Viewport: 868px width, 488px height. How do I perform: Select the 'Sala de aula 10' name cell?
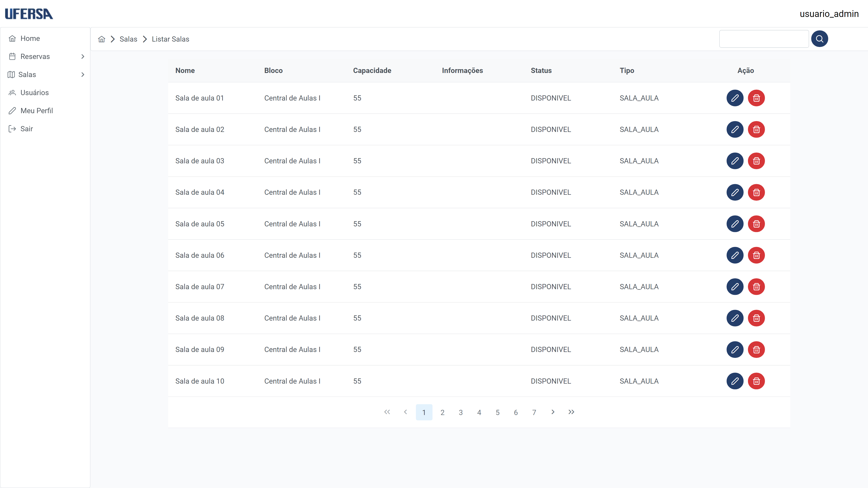(x=199, y=381)
